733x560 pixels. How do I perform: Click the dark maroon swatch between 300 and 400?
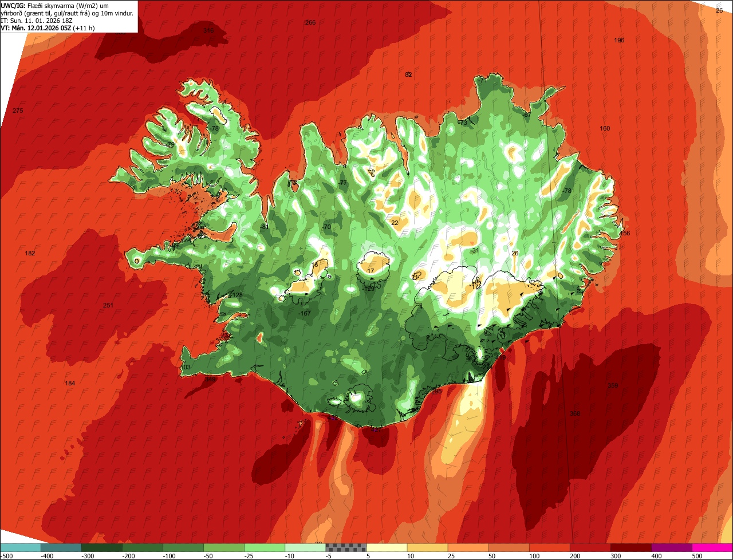[631, 547]
